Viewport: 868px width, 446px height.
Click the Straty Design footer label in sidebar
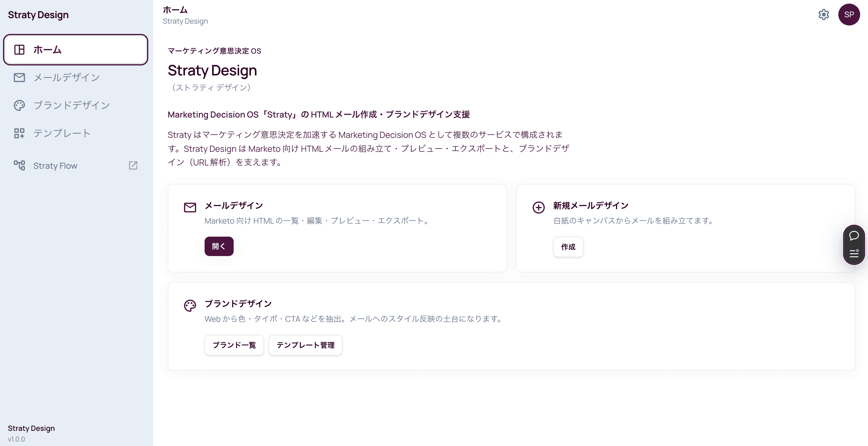click(31, 428)
